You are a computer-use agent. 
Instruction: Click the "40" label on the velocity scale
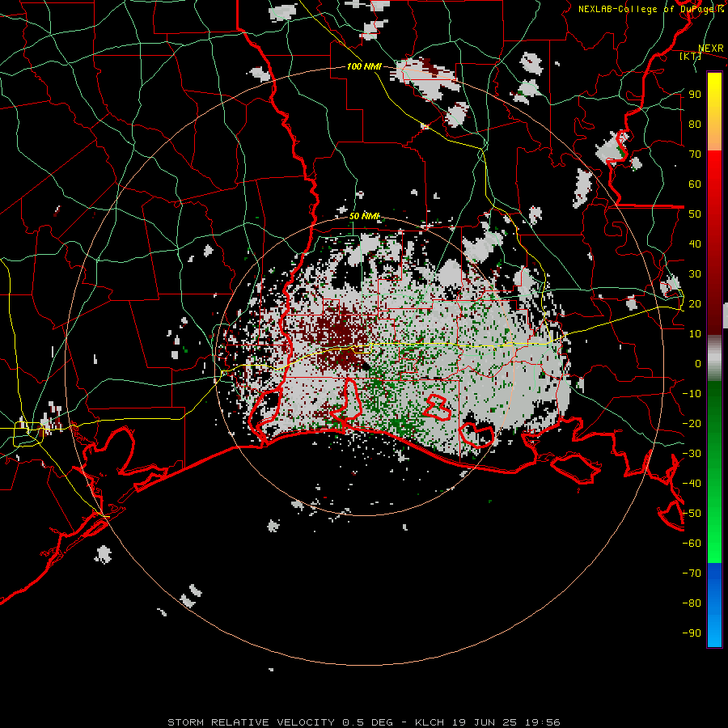point(695,244)
